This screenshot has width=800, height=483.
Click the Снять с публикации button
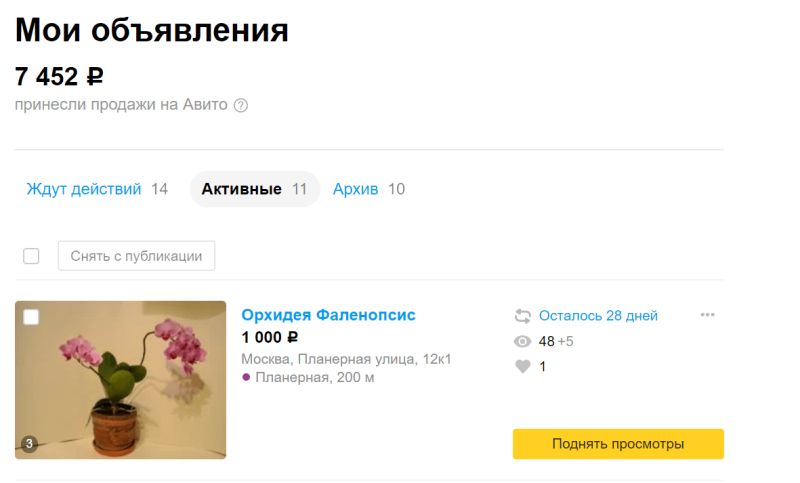[136, 256]
